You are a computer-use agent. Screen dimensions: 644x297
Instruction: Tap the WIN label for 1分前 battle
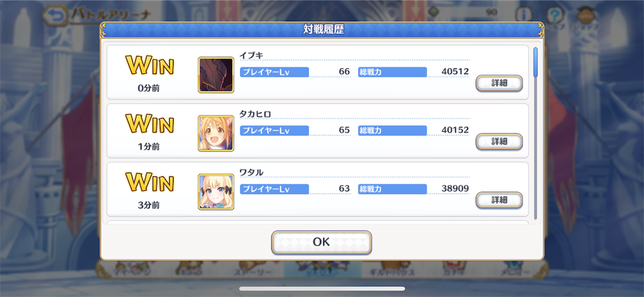tap(150, 124)
